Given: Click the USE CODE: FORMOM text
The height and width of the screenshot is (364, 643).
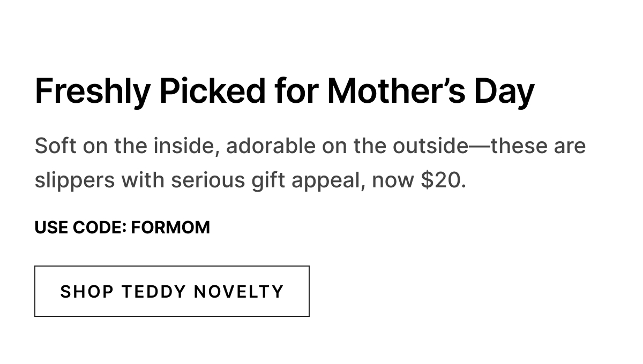Looking at the screenshot, I should coord(122,227).
